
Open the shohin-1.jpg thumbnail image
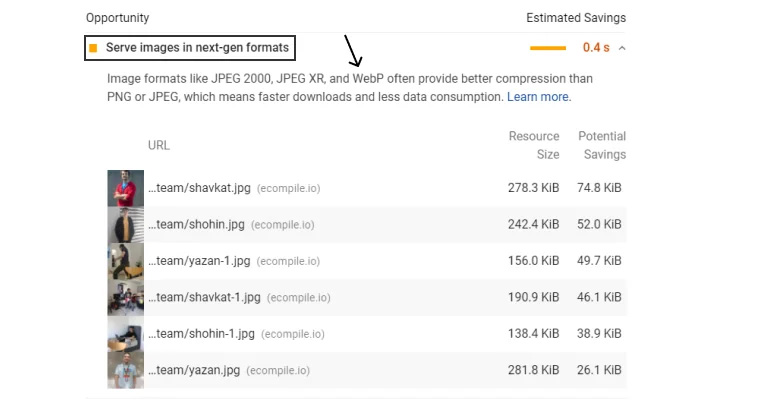click(x=126, y=334)
